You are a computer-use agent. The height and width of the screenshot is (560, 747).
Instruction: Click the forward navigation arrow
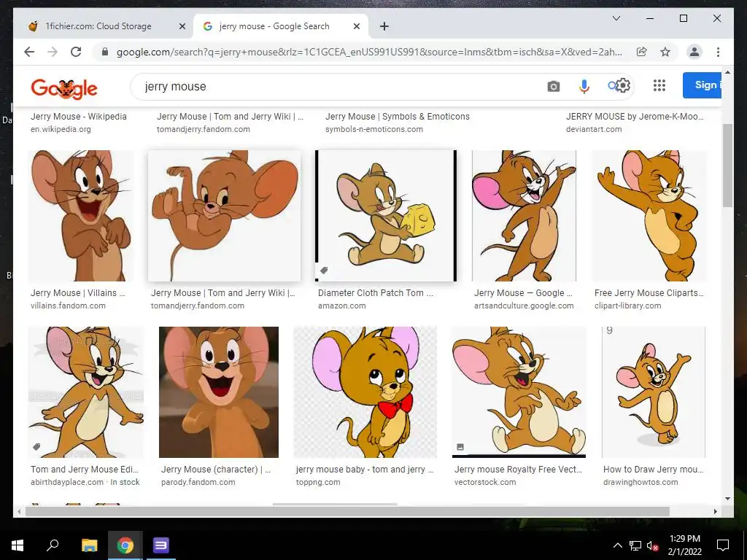(53, 52)
